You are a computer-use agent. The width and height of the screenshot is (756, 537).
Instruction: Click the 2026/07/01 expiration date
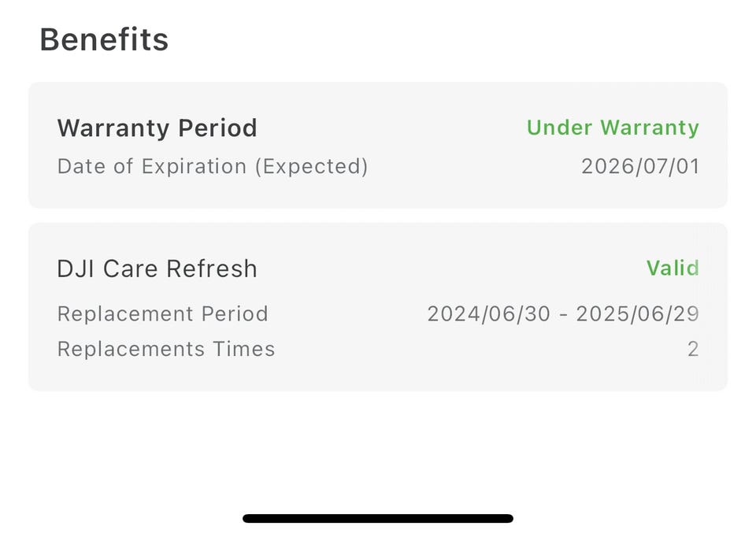pos(639,167)
